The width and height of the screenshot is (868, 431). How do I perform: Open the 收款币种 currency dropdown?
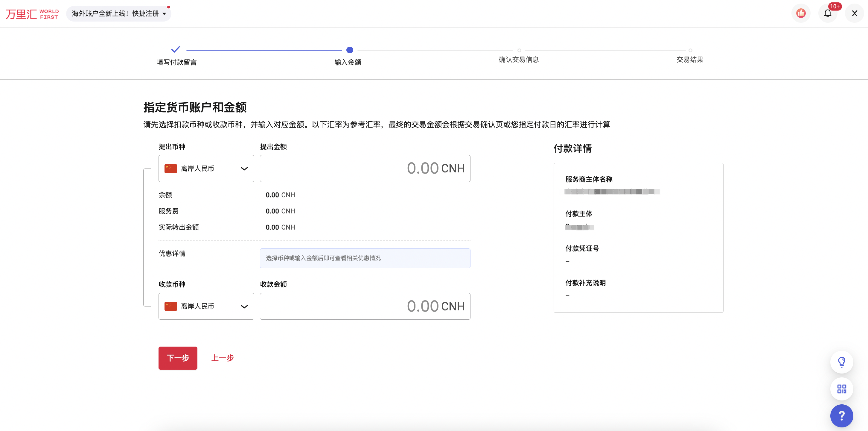[244, 306]
